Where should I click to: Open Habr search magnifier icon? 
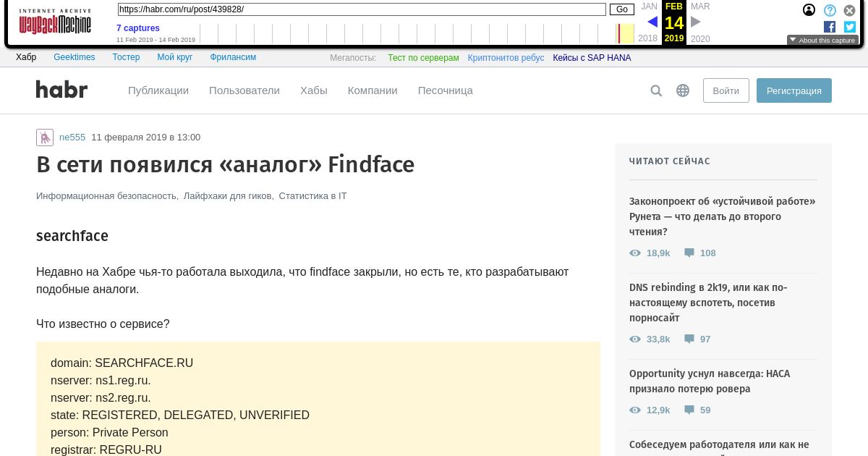pos(656,90)
